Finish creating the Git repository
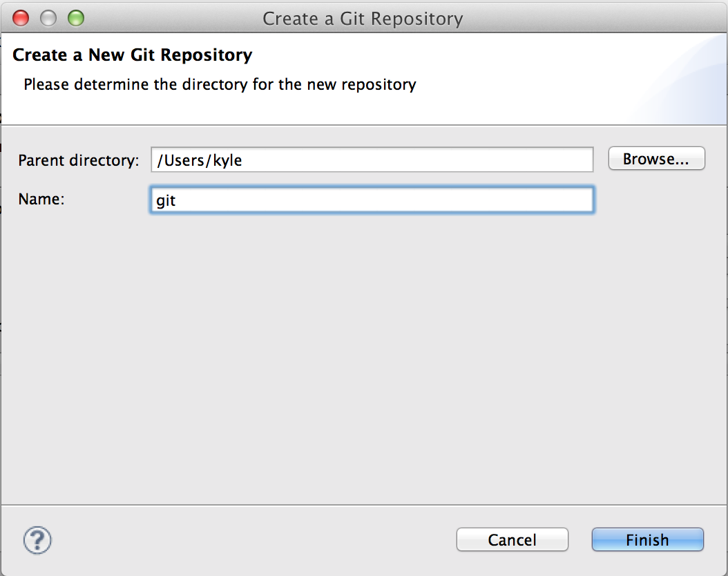 coord(648,540)
